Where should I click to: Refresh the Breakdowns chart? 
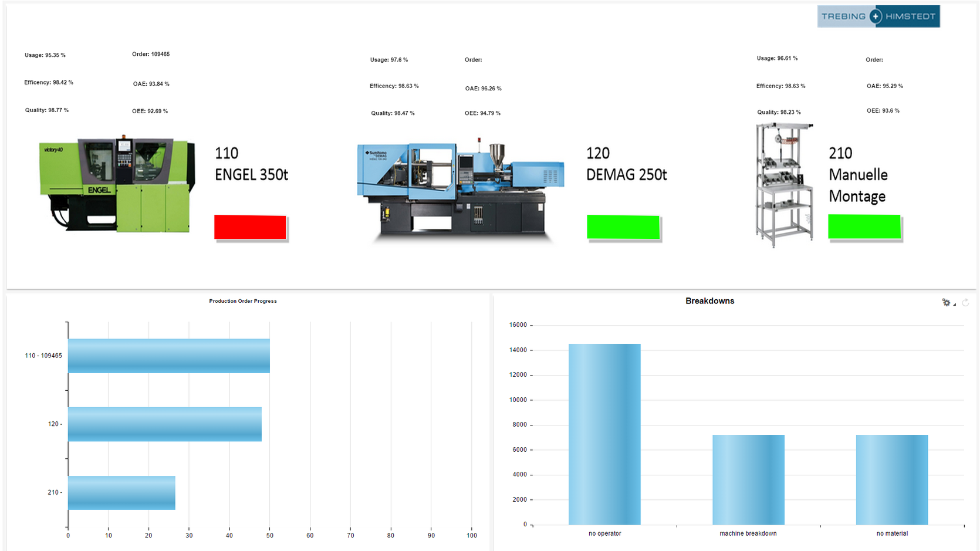click(965, 302)
